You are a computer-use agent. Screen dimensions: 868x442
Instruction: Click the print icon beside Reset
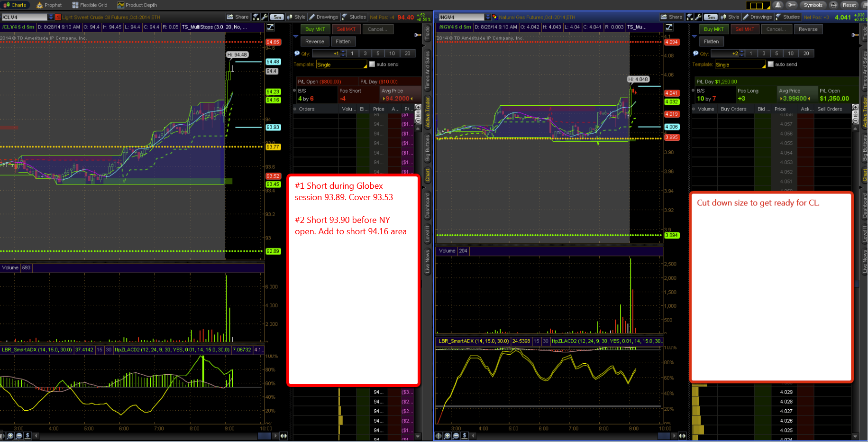(x=833, y=5)
